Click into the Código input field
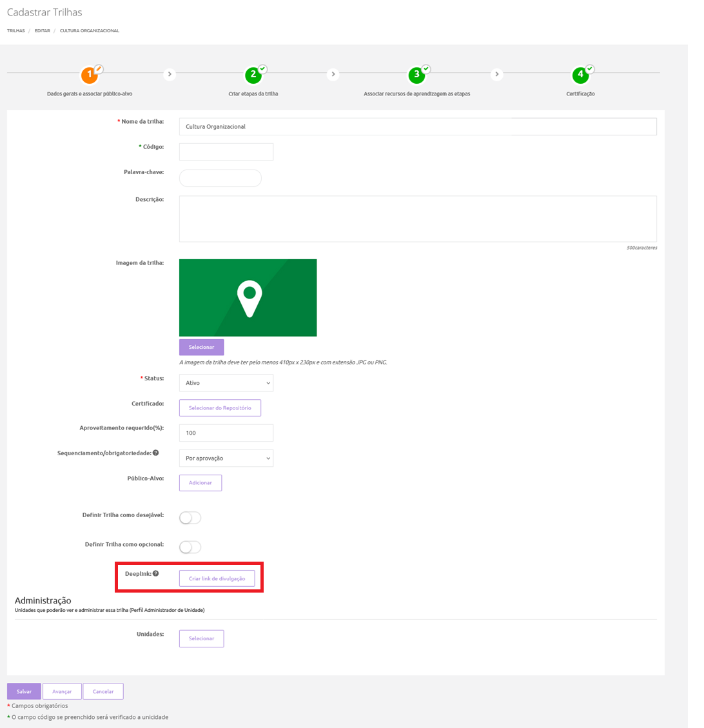 pos(226,152)
